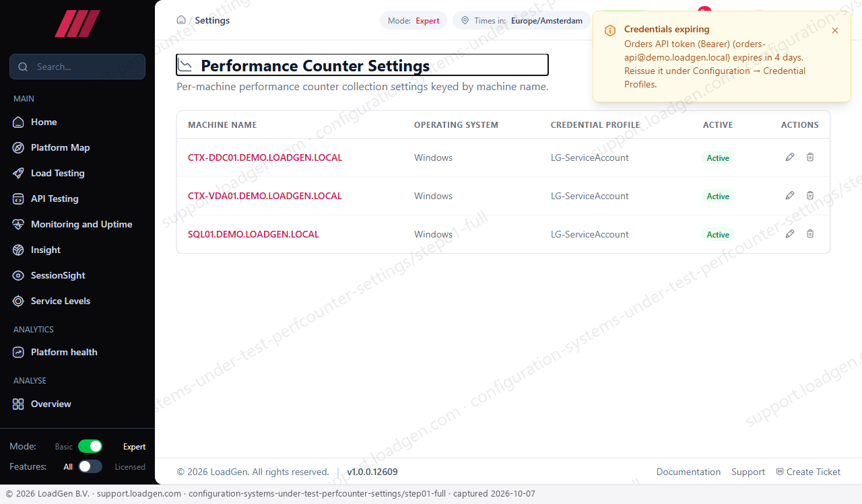Click the warning icon in Credentials expiring notice
The image size is (862, 504).
(610, 30)
